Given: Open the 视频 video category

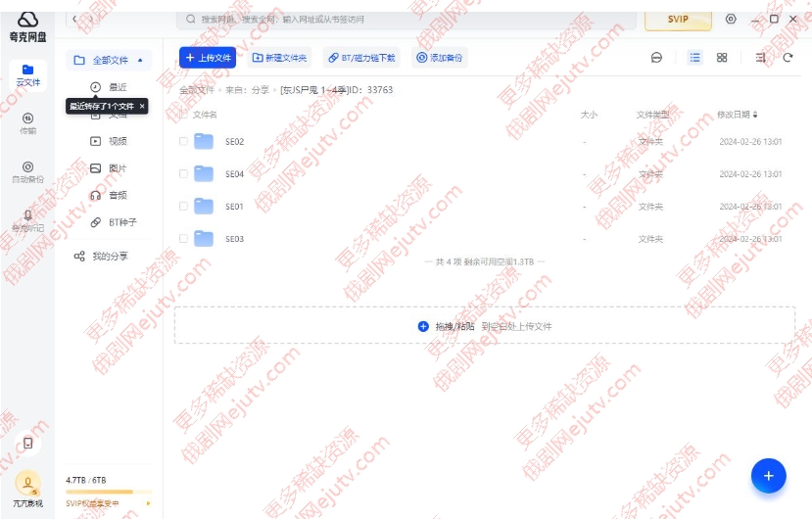Looking at the screenshot, I should 109,141.
